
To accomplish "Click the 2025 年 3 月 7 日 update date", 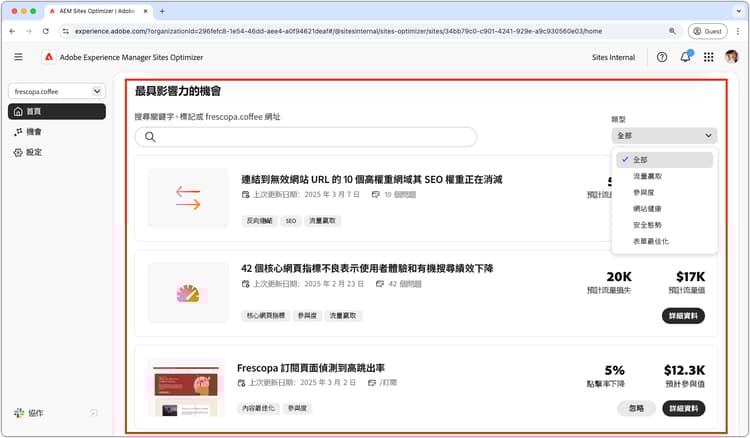I will coord(332,195).
